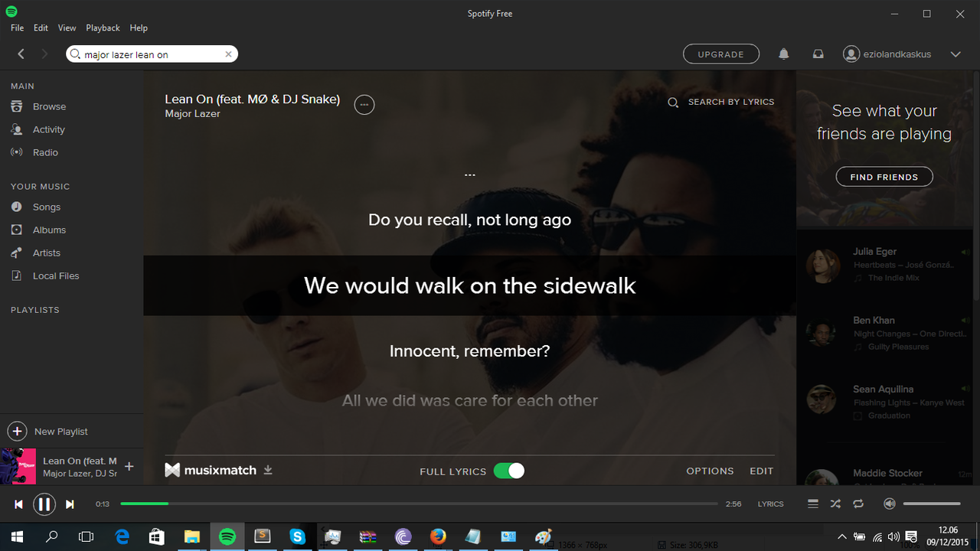The height and width of the screenshot is (551, 980).
Task: Toggle the Lyrics button in player bar
Action: click(770, 504)
